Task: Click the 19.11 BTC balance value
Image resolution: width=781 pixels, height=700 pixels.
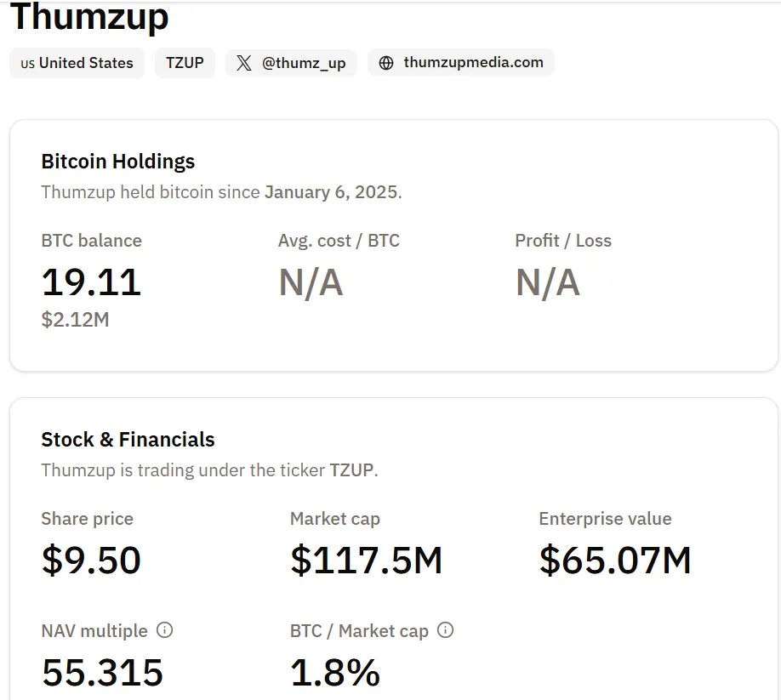Action: click(x=91, y=282)
